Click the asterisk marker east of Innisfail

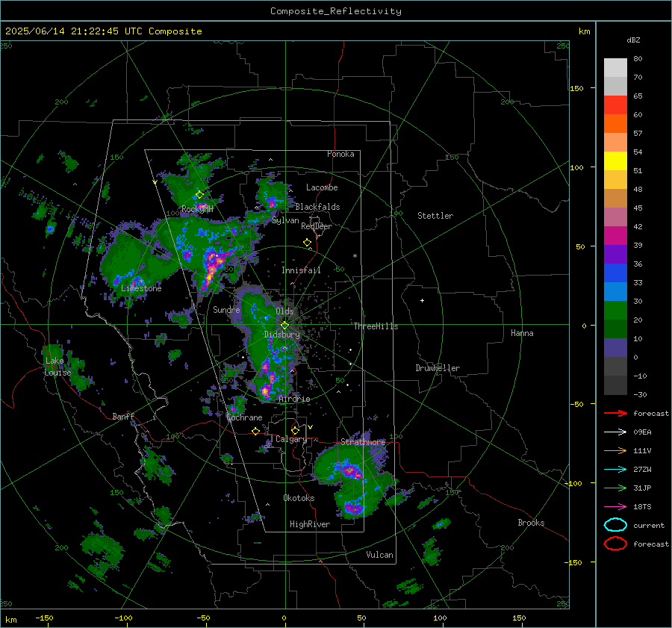tap(355, 256)
